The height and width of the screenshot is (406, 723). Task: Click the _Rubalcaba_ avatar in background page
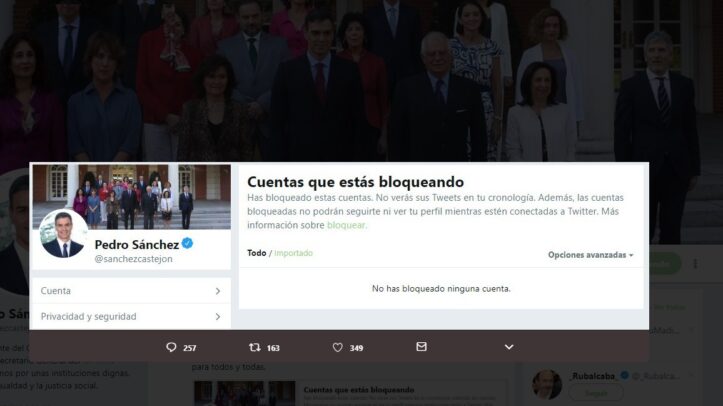[547, 384]
